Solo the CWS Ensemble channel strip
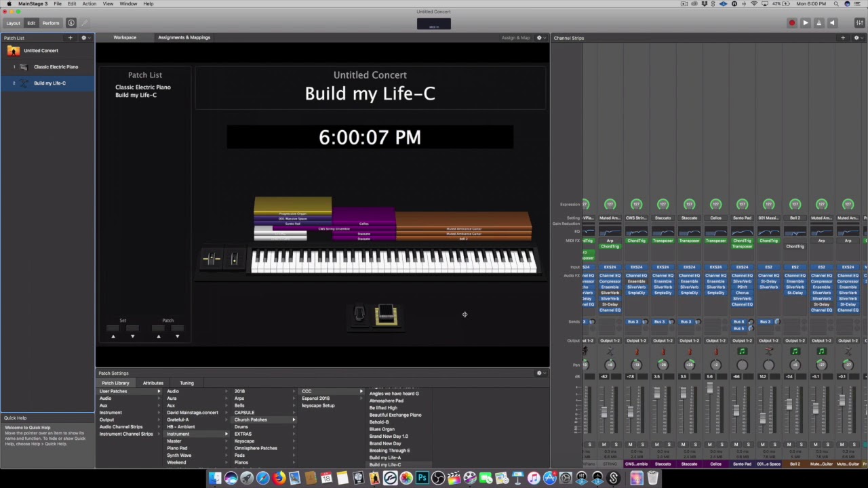The image size is (868, 488). (x=642, y=445)
